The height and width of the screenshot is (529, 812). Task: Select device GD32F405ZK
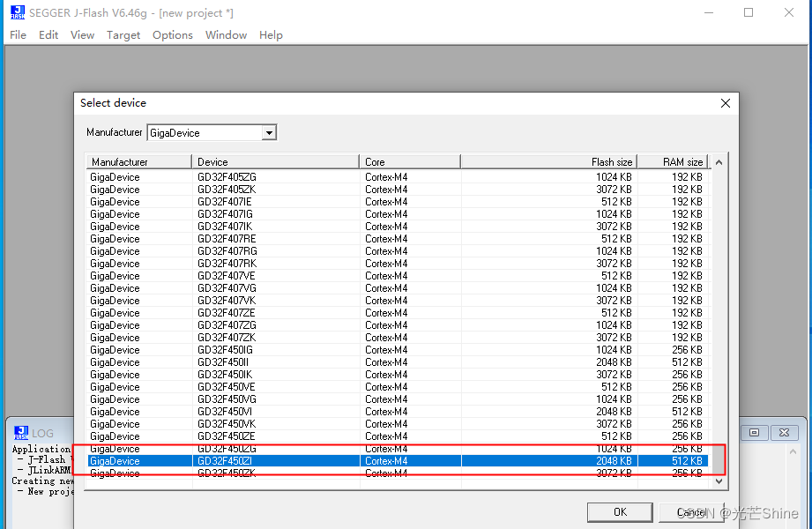(x=398, y=189)
